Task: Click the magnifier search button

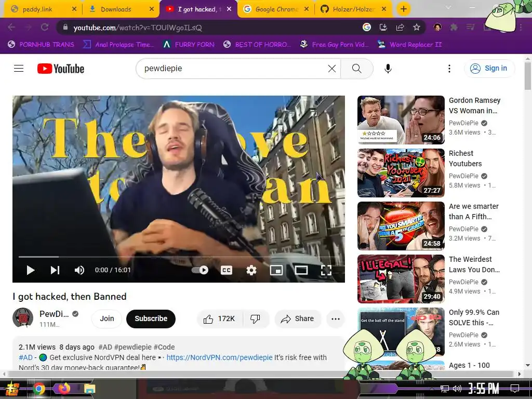Action: (x=356, y=69)
